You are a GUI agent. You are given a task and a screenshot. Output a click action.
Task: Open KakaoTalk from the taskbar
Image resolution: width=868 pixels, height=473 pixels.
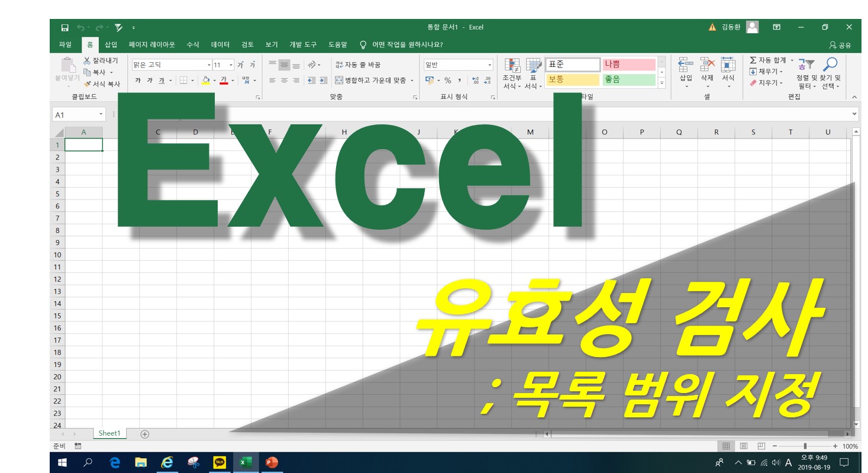coord(220,462)
